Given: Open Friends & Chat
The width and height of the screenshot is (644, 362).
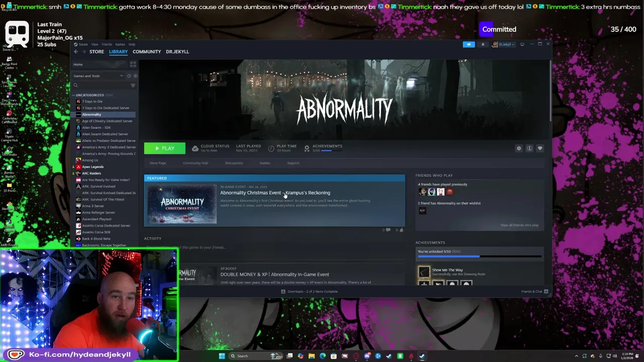Looking at the screenshot, I should pyautogui.click(x=535, y=292).
